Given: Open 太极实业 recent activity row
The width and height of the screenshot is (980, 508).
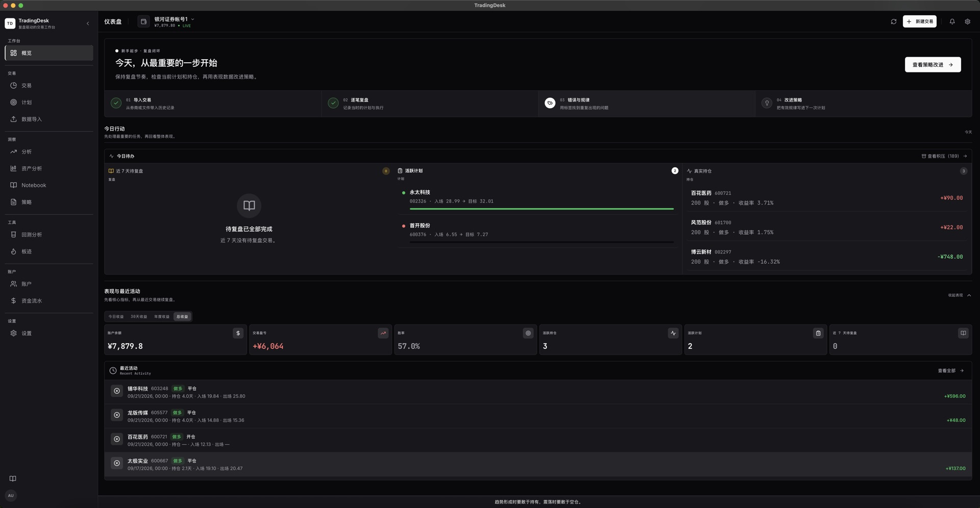Looking at the screenshot, I should pos(538,465).
